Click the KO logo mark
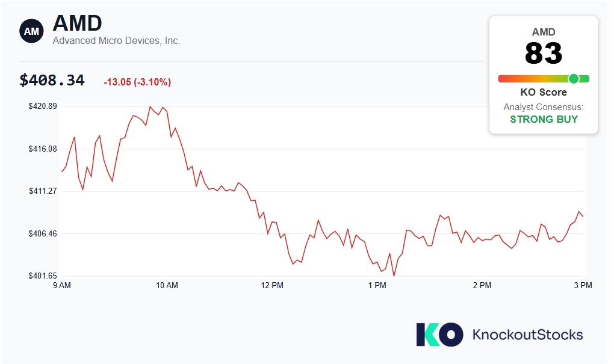 pos(439,335)
